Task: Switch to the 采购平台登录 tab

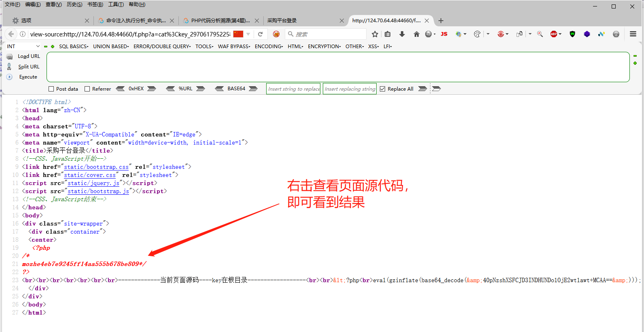Action: pyautogui.click(x=305, y=20)
